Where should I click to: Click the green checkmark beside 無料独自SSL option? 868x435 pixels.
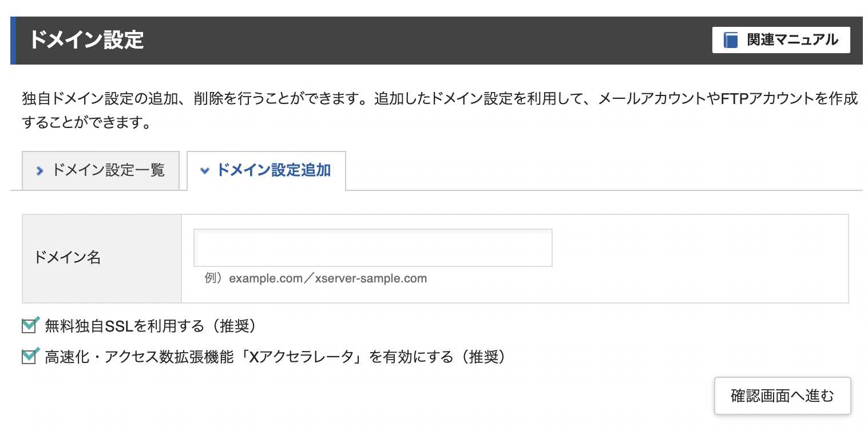click(x=29, y=325)
